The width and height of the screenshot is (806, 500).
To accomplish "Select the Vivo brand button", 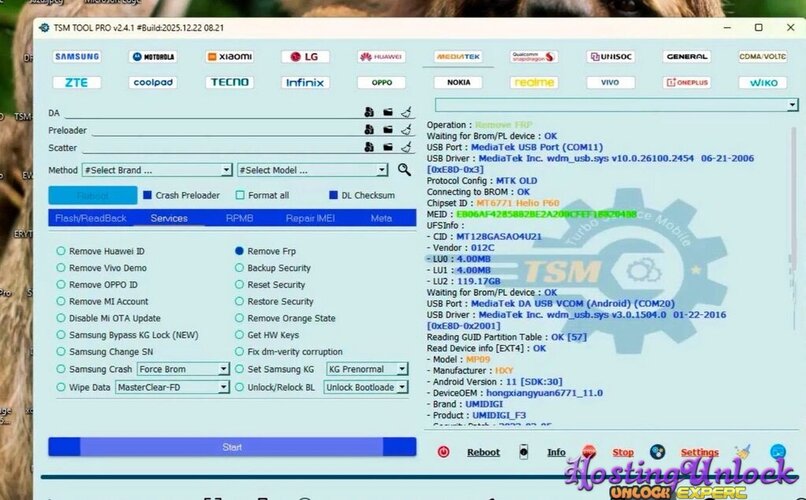I will click(610, 82).
